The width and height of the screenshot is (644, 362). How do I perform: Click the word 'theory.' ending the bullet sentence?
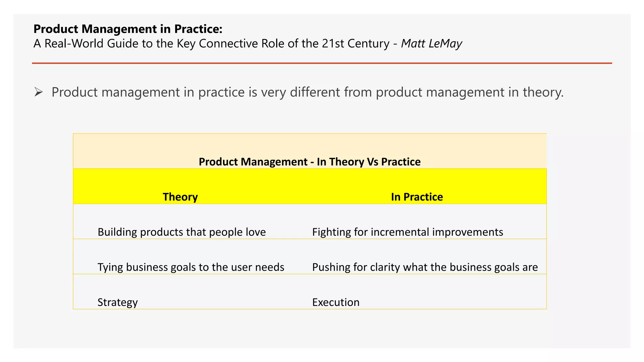pyautogui.click(x=543, y=92)
